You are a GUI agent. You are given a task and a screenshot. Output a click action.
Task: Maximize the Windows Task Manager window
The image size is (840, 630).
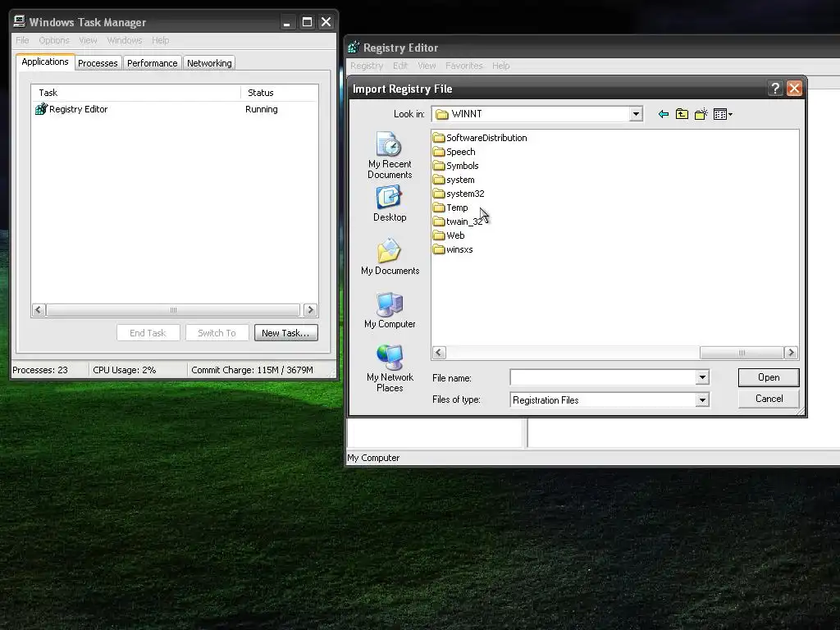[x=307, y=22]
